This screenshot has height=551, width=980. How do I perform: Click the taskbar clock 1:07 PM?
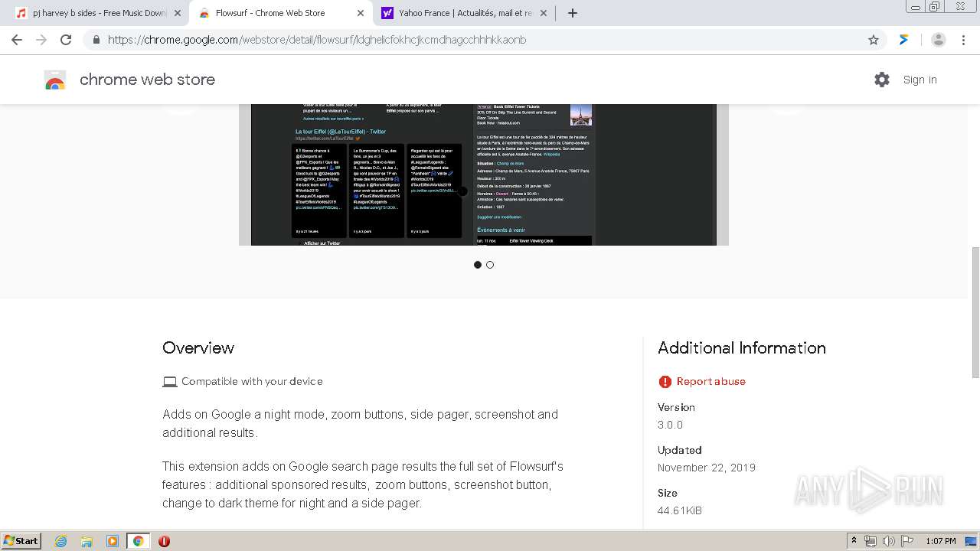[x=940, y=541]
